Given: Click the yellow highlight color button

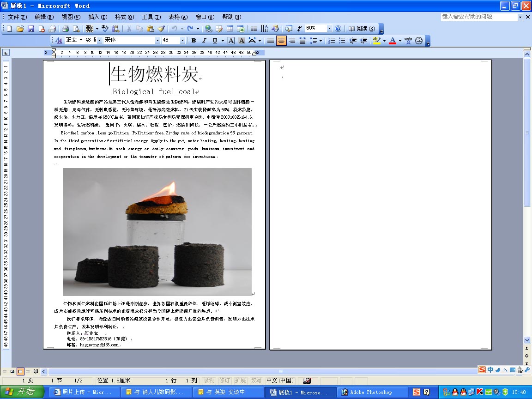Looking at the screenshot, I should [376, 41].
